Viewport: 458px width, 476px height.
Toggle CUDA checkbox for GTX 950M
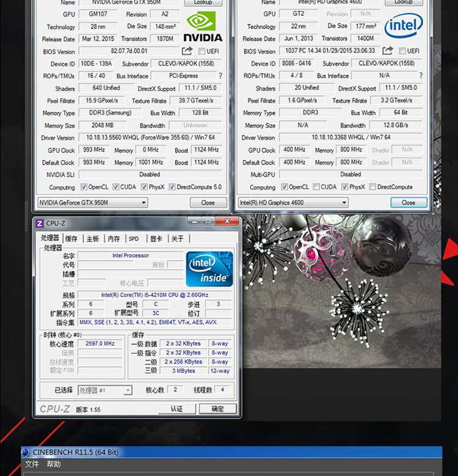(x=116, y=187)
